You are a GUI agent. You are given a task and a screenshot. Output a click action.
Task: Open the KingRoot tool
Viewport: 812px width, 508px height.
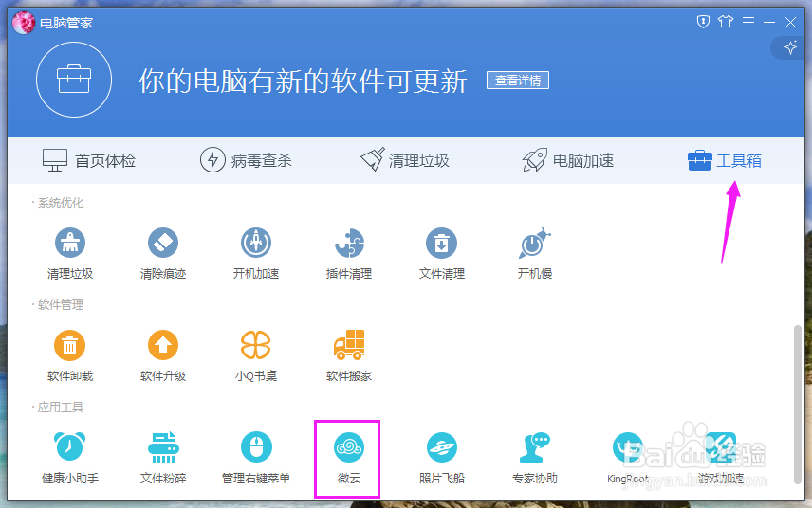pyautogui.click(x=628, y=458)
